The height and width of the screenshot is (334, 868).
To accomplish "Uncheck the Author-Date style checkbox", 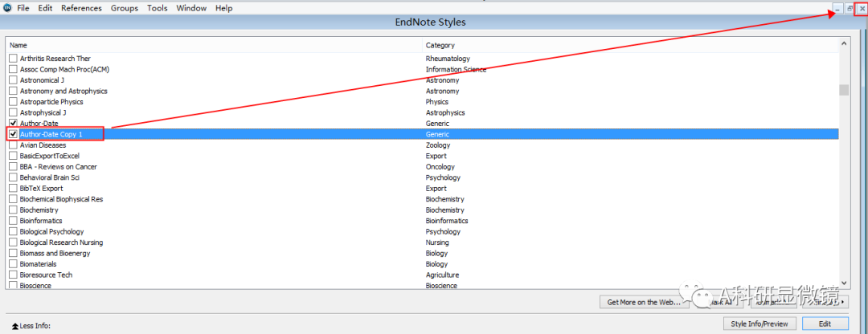I will point(14,124).
